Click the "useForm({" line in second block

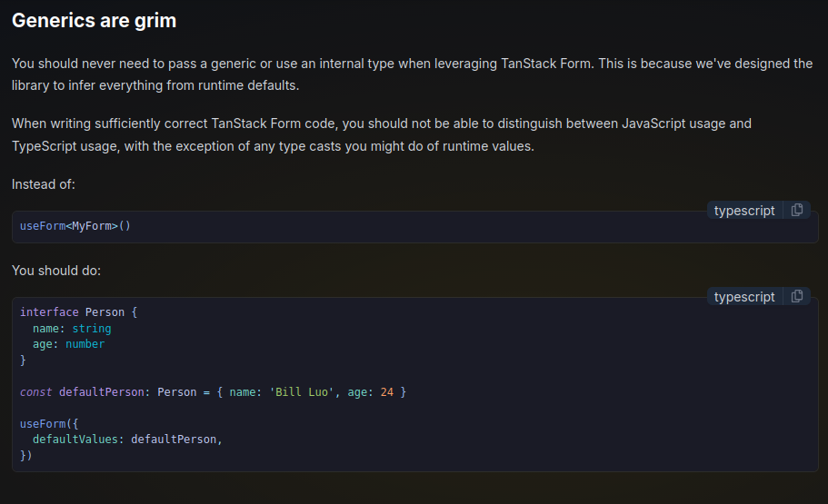43,424
